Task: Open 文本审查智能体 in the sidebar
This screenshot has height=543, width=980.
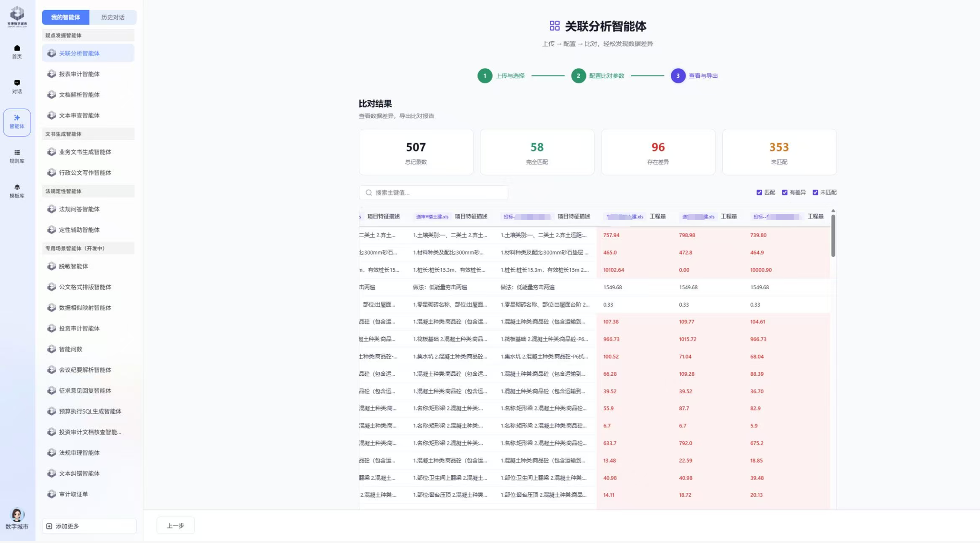Action: coord(88,115)
